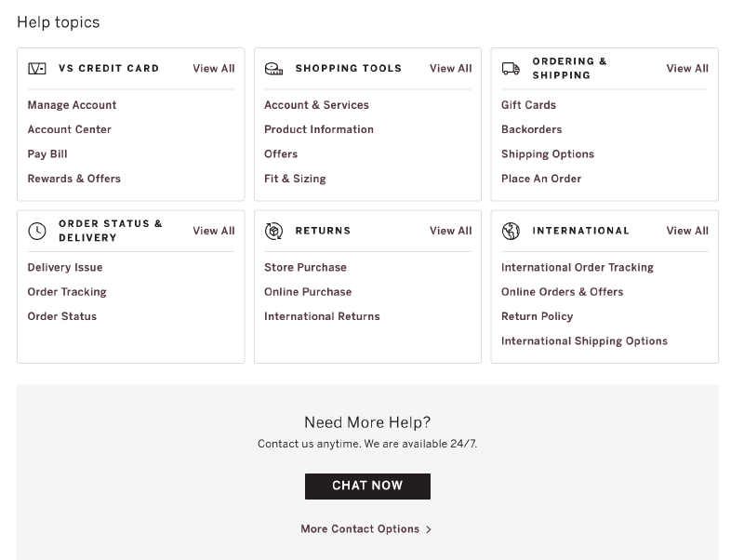Select International Shipping Options link
The image size is (744, 560).
584,341
